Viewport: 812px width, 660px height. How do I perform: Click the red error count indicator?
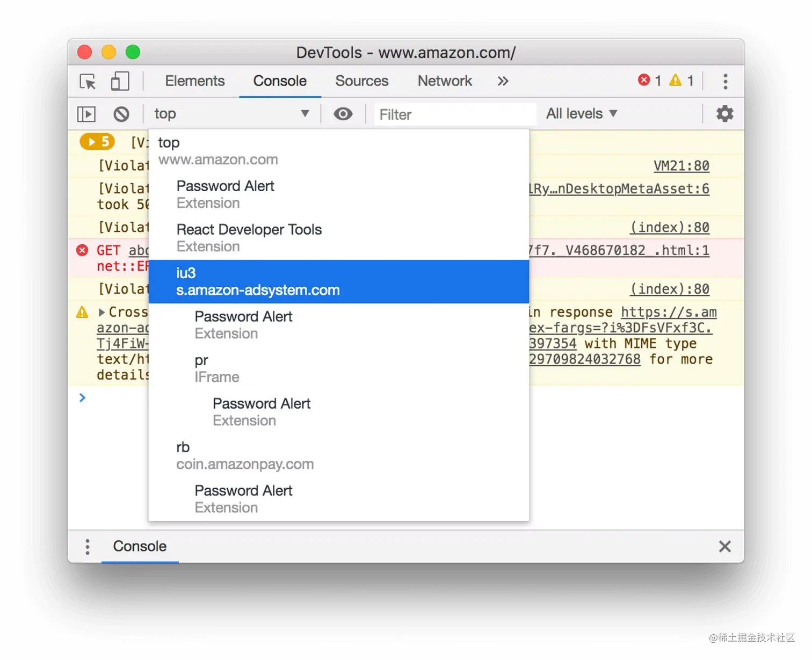(649, 81)
